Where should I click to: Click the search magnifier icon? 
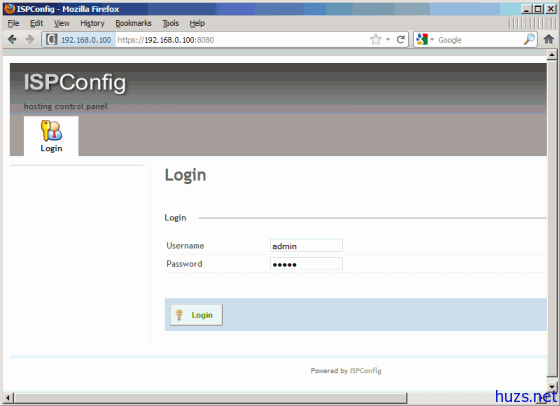pyautogui.click(x=529, y=39)
